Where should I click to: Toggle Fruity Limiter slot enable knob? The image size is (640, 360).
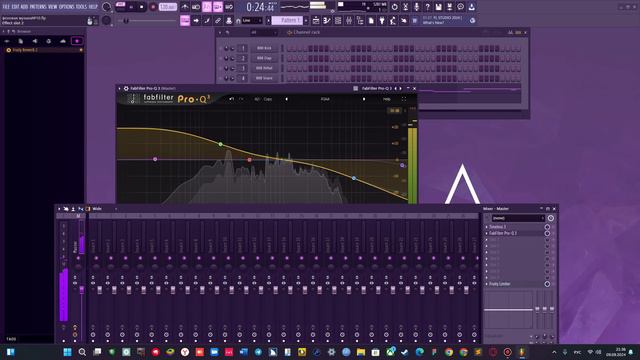tap(547, 284)
